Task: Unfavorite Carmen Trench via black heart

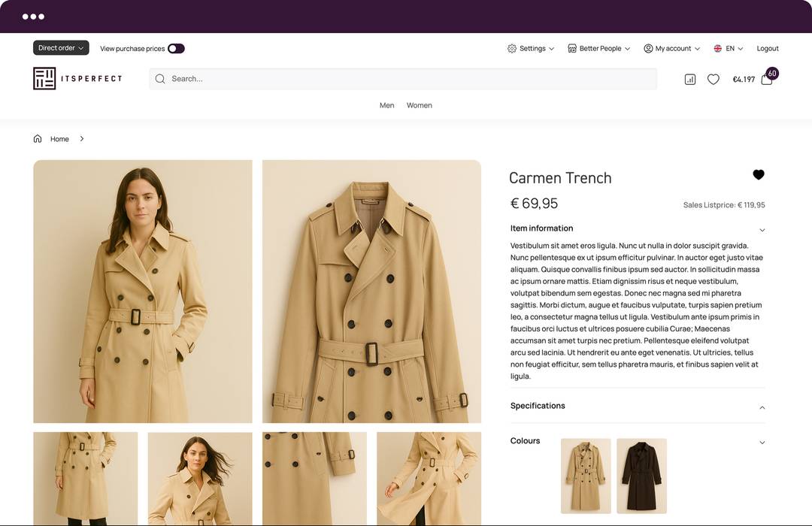Action: 758,174
